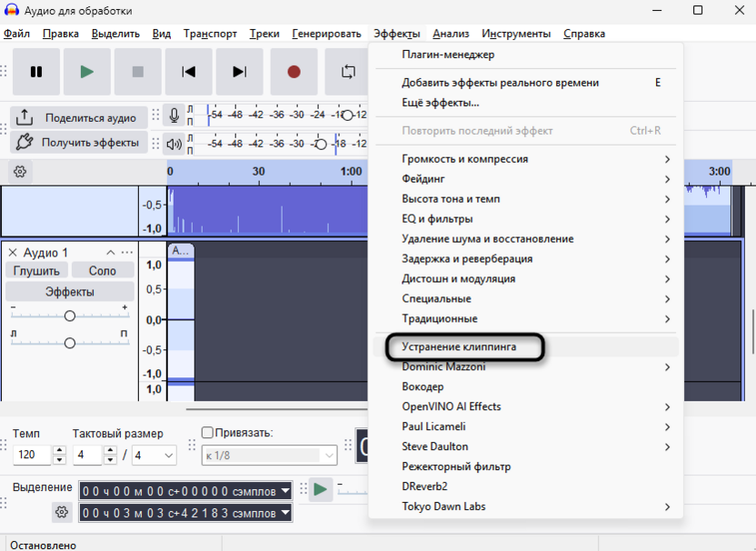The height and width of the screenshot is (551, 756).
Task: Open Плагин-менеджер from Effects menu
Action: point(525,55)
